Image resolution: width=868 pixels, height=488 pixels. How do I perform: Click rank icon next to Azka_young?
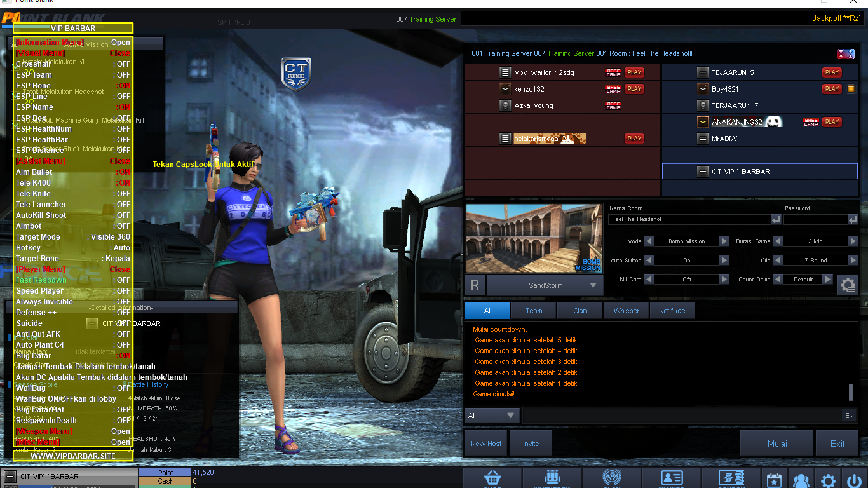click(x=505, y=105)
